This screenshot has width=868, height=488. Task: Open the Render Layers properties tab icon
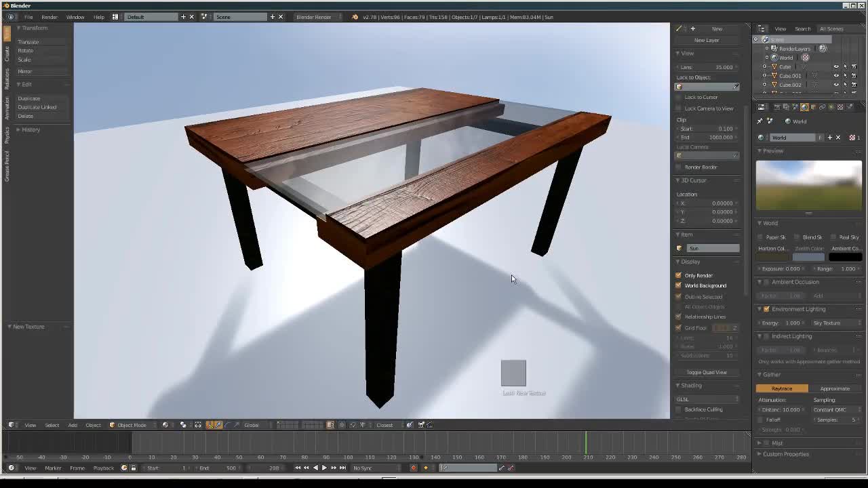[x=785, y=107]
